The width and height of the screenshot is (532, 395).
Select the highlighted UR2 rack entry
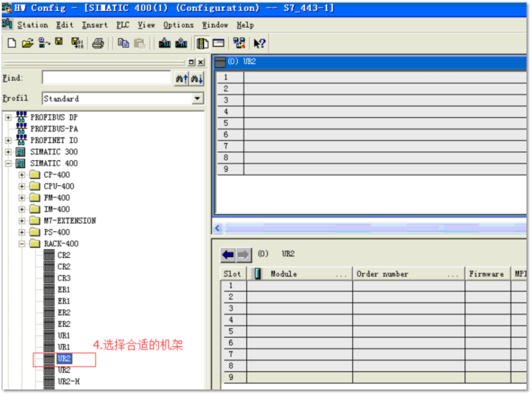(64, 359)
